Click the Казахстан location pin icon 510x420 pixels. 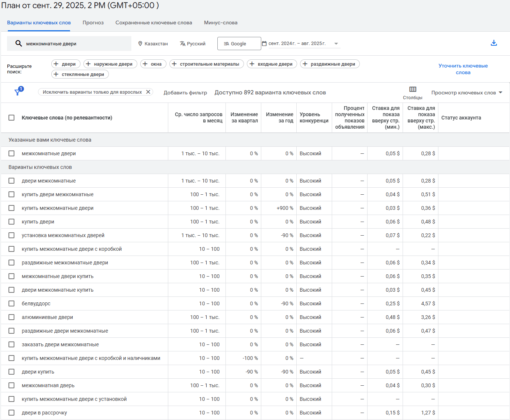[140, 44]
